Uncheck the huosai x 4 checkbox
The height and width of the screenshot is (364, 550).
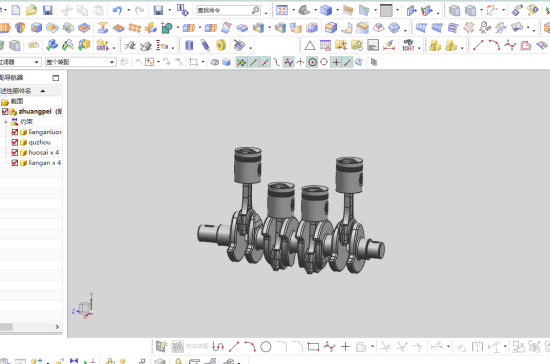coord(15,152)
